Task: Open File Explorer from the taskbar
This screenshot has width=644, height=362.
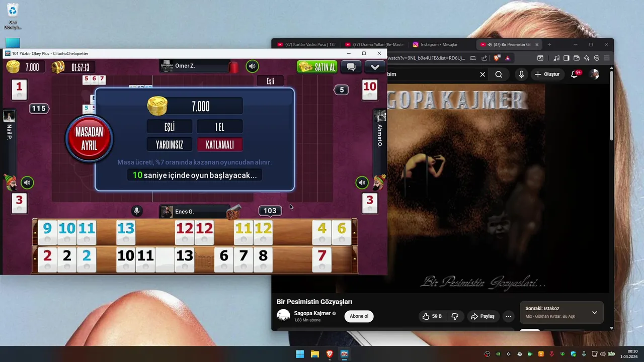Action: pyautogui.click(x=314, y=354)
